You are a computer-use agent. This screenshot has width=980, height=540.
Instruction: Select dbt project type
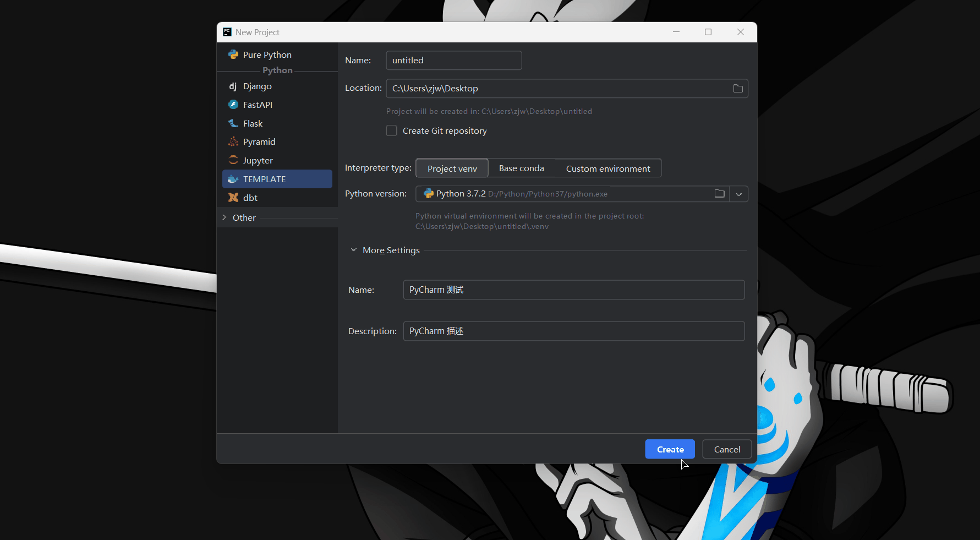[x=277, y=198]
